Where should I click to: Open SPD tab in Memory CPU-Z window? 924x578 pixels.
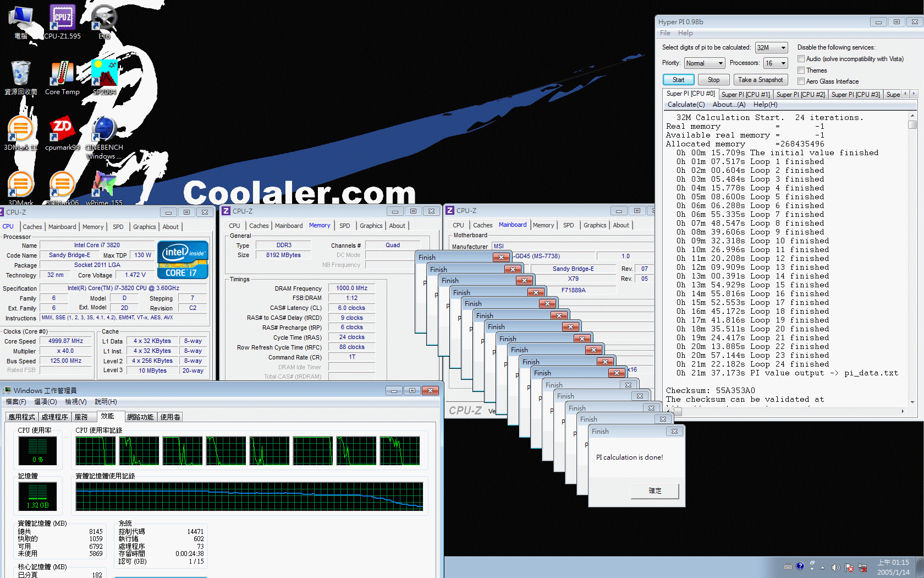tap(345, 226)
